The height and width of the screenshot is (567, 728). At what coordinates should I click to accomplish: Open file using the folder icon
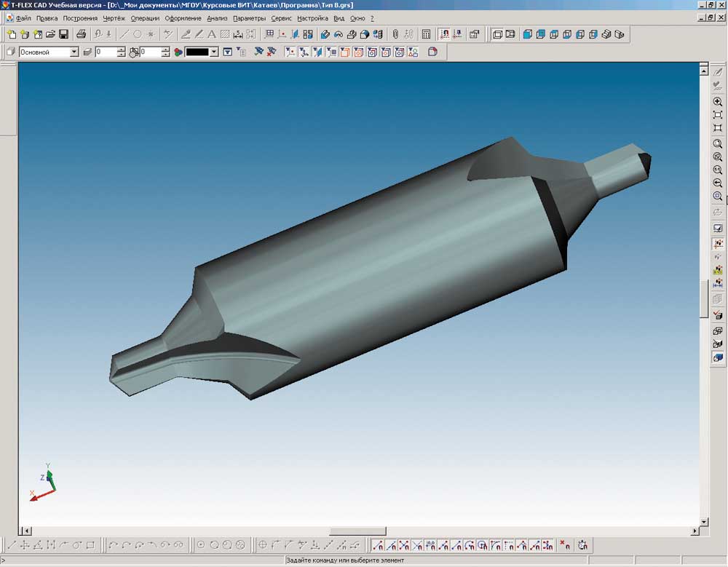click(50, 34)
